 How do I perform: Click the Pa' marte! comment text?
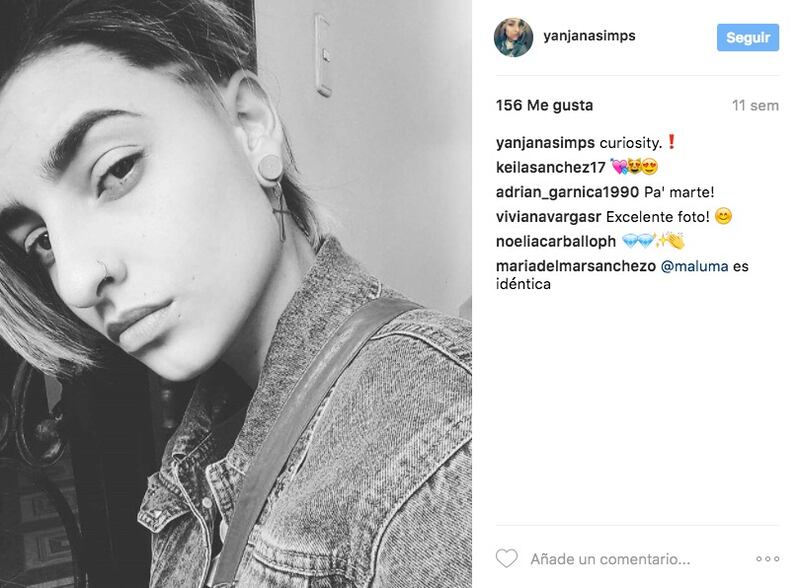click(679, 192)
